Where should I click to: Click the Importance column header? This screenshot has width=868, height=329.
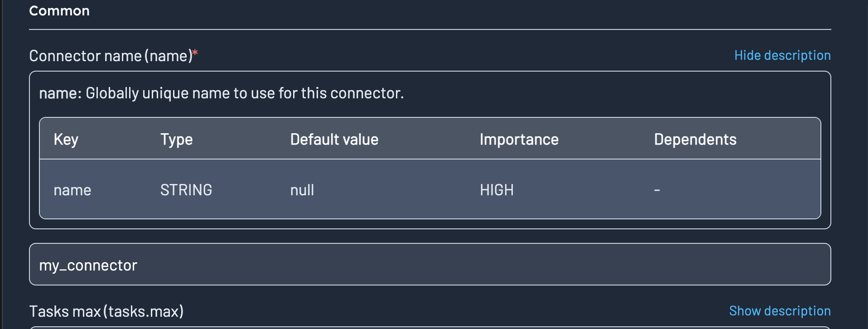[519, 139]
